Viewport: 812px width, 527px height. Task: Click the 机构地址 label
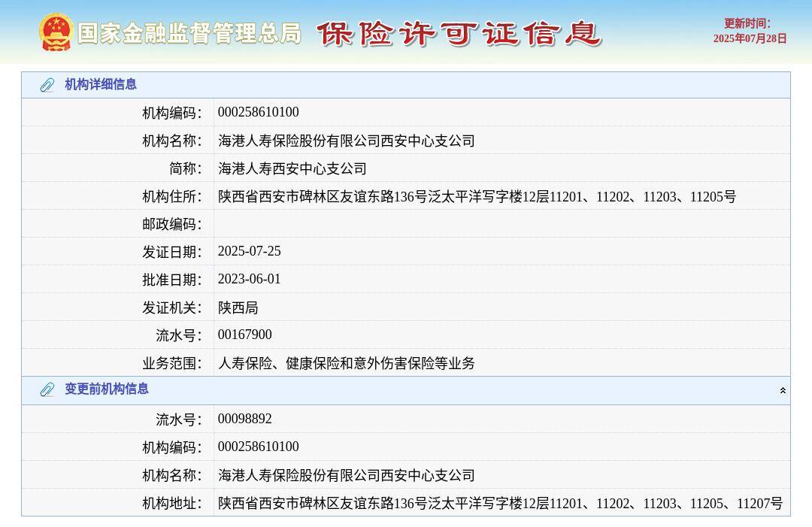[172, 503]
